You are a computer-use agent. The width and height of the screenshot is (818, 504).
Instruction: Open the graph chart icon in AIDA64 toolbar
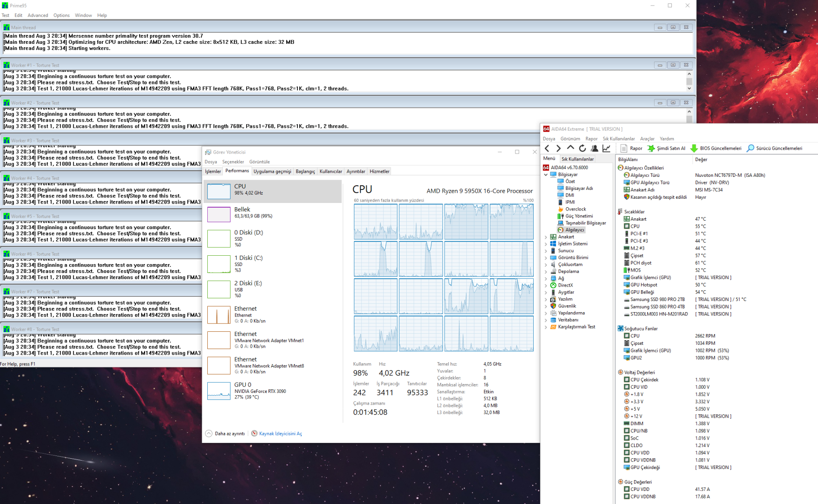pos(606,148)
